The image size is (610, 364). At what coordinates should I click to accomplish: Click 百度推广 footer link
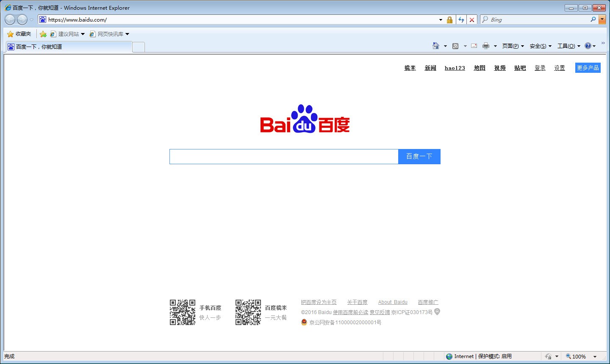click(428, 302)
